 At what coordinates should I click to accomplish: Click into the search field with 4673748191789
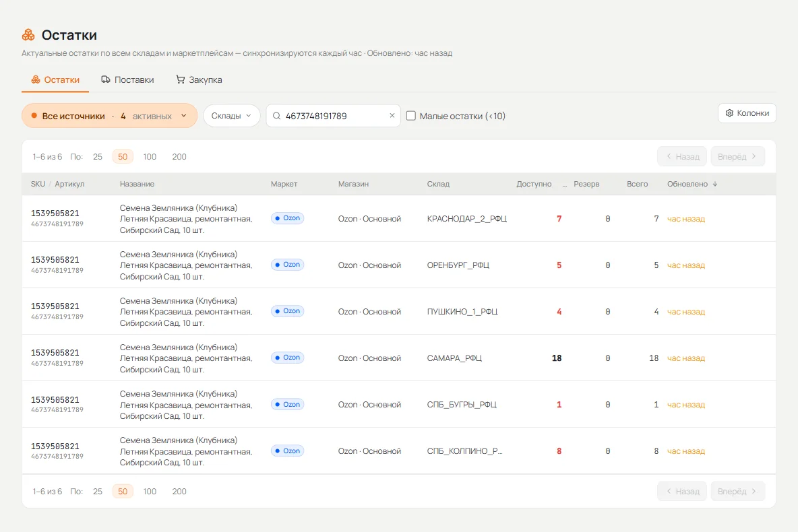(x=334, y=116)
